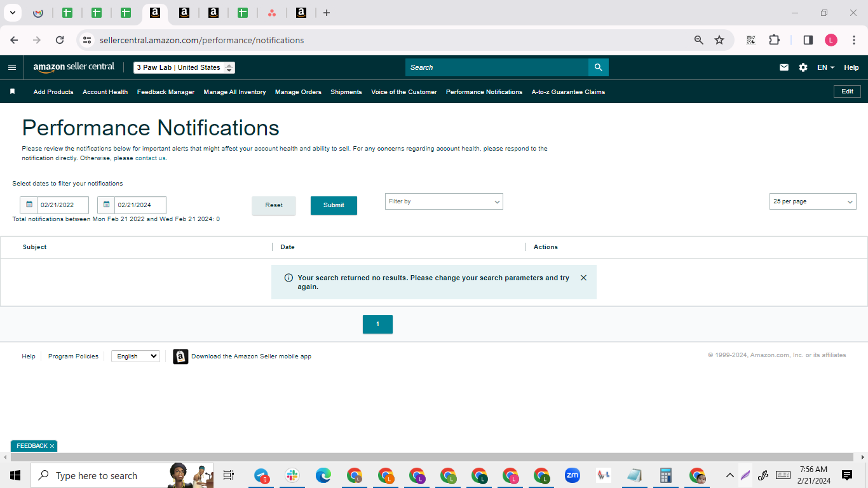The image size is (868, 488).
Task: Open Voice of the Customer
Action: (404, 92)
